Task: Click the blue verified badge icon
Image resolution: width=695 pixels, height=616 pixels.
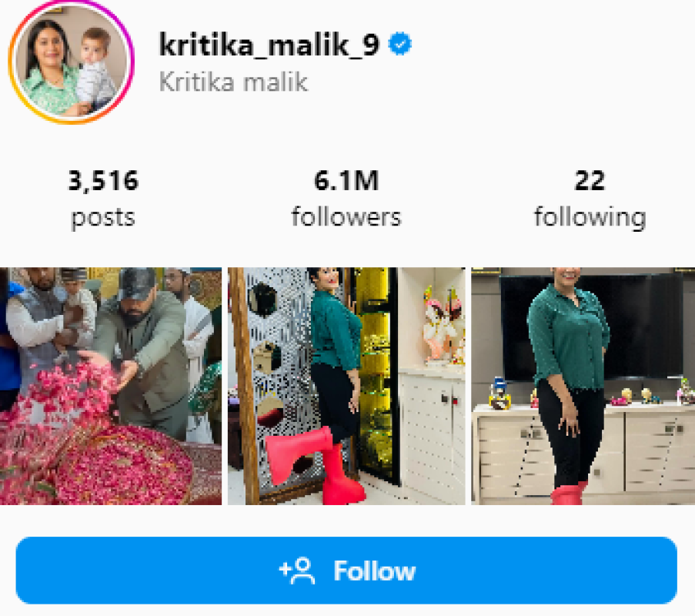Action: 399,43
